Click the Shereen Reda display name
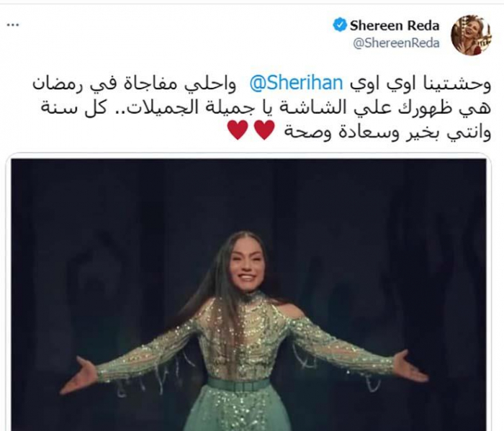Viewport: 504px width, 431px height. pyautogui.click(x=395, y=25)
